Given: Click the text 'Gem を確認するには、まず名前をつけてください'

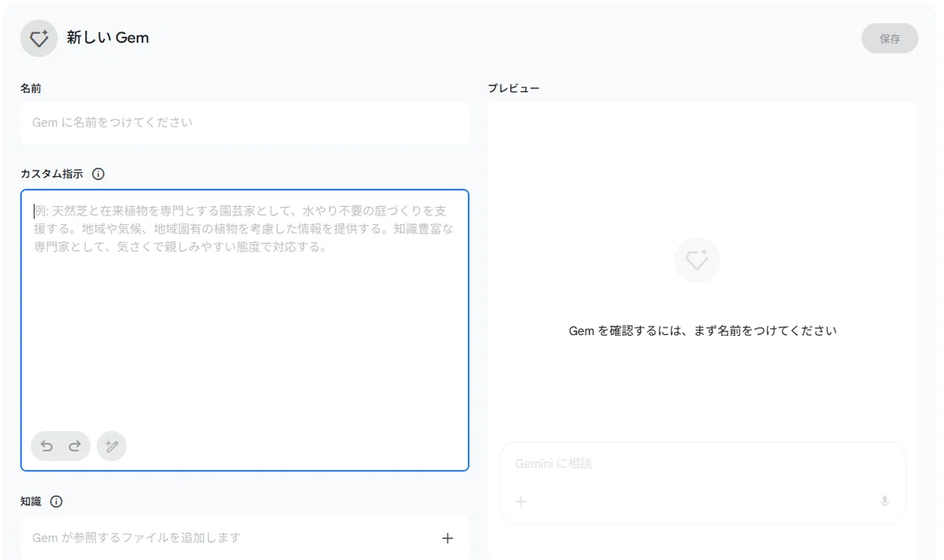Looking at the screenshot, I should click(702, 331).
